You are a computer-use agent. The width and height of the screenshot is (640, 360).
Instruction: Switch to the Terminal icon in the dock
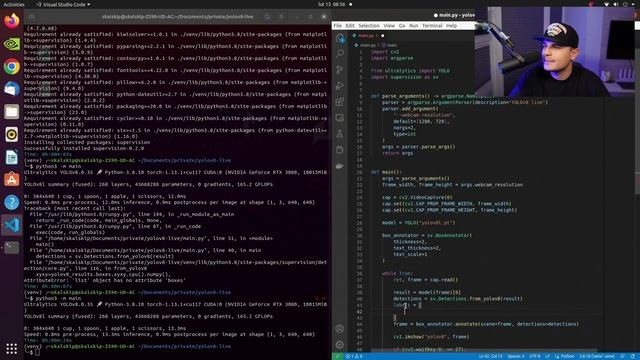pos(11,247)
